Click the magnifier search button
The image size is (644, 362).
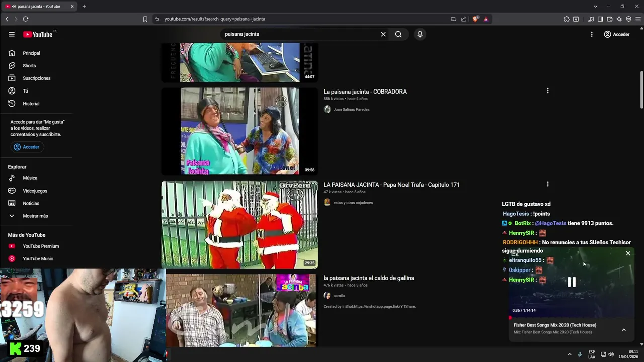pos(398,34)
